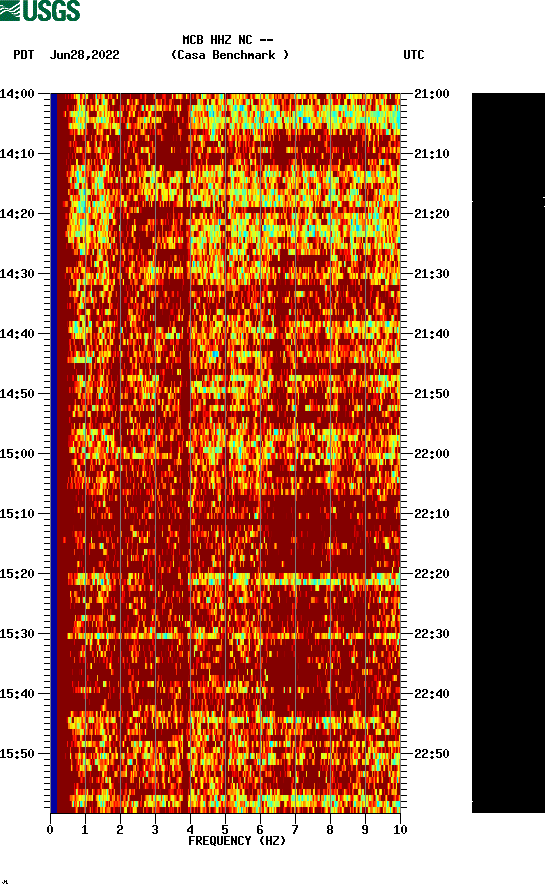Click the '21:30' UTC time label

(x=432, y=274)
